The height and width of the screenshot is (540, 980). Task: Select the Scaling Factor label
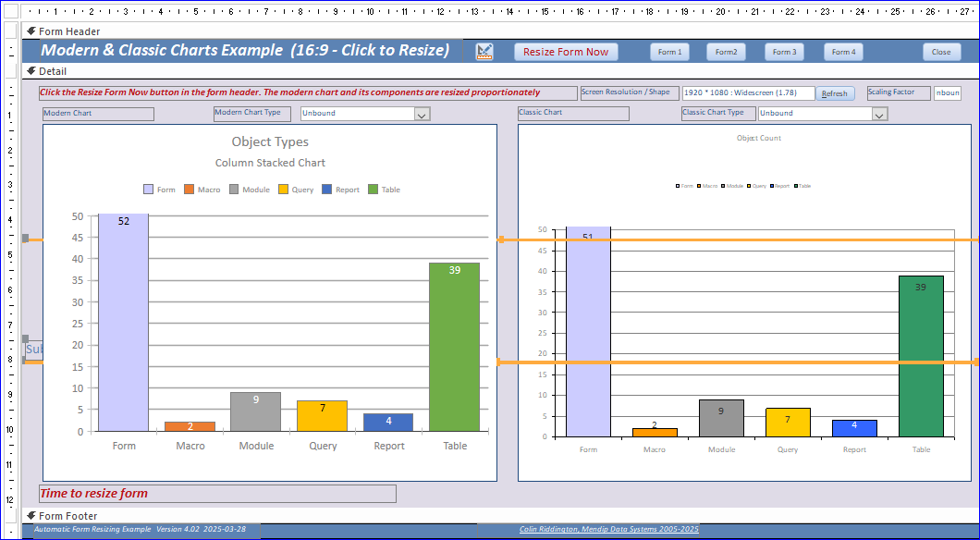pos(899,93)
